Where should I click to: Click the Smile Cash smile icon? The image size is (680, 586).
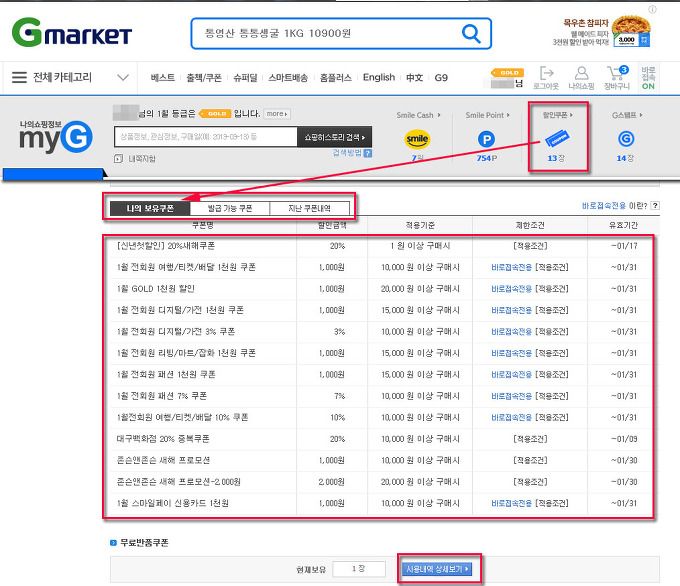pos(417,139)
